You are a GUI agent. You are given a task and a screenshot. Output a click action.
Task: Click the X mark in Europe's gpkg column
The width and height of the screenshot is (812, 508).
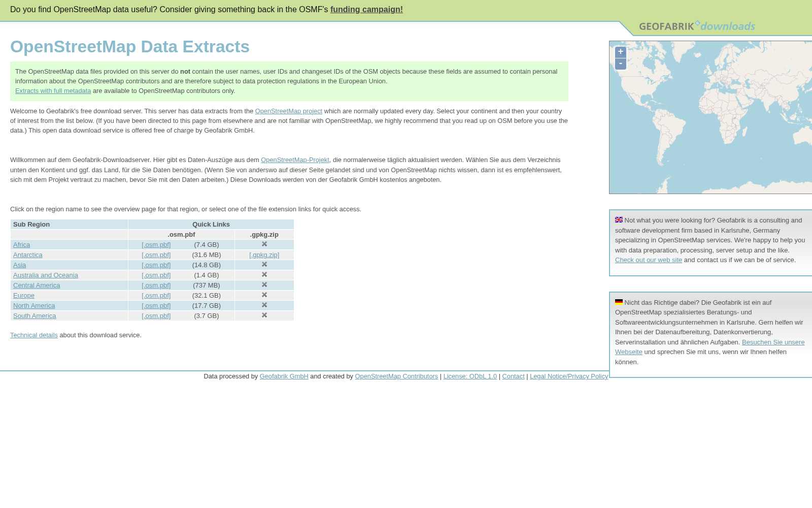coord(264,295)
